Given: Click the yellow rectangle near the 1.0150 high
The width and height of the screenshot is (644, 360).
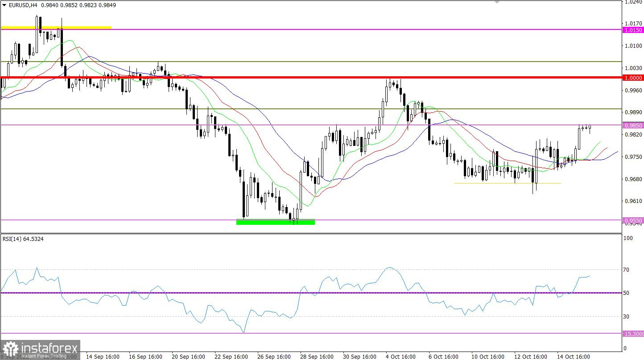Looking at the screenshot, I should [56, 28].
